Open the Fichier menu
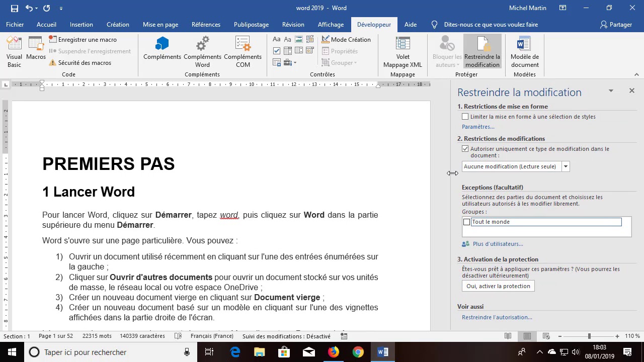644x362 pixels. (x=15, y=25)
